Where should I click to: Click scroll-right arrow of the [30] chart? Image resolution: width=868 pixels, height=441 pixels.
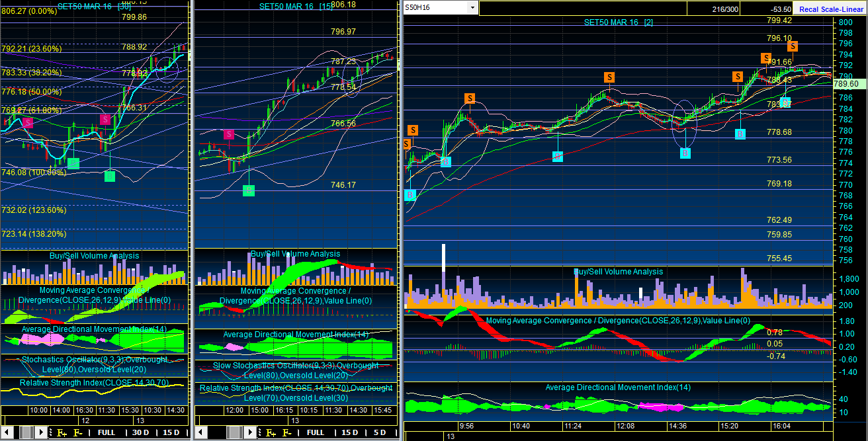(x=40, y=432)
